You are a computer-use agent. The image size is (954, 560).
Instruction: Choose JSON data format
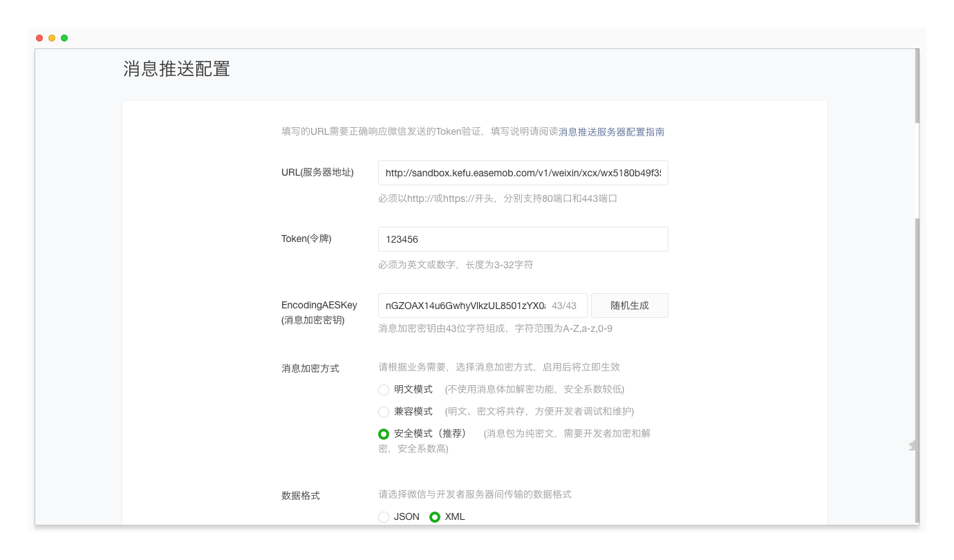point(384,516)
